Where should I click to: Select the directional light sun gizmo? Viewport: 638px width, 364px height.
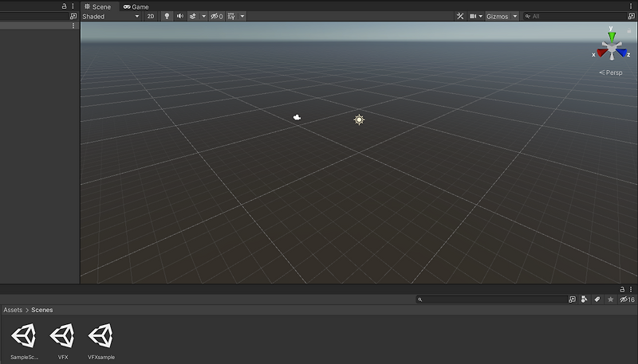pyautogui.click(x=359, y=119)
